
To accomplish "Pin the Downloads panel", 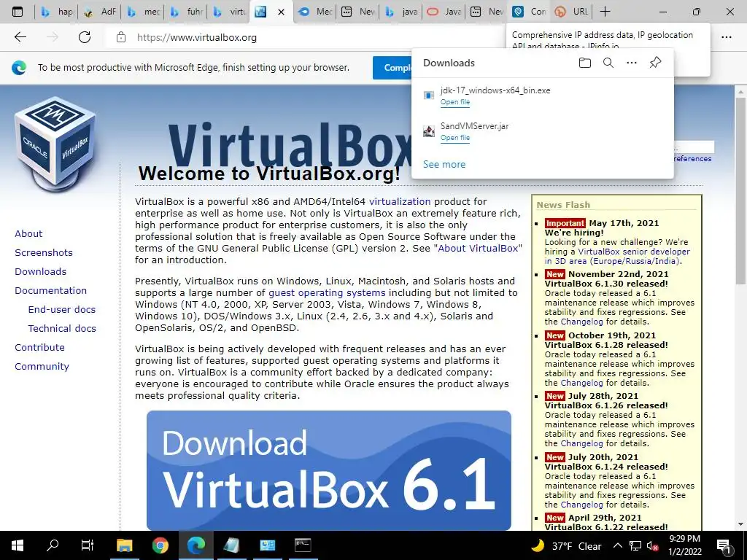I will (x=655, y=63).
